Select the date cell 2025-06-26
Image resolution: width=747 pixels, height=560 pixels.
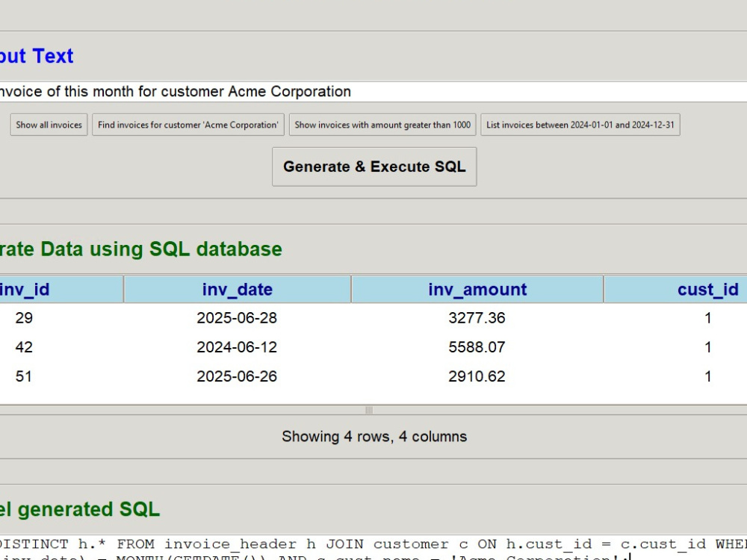click(x=237, y=376)
